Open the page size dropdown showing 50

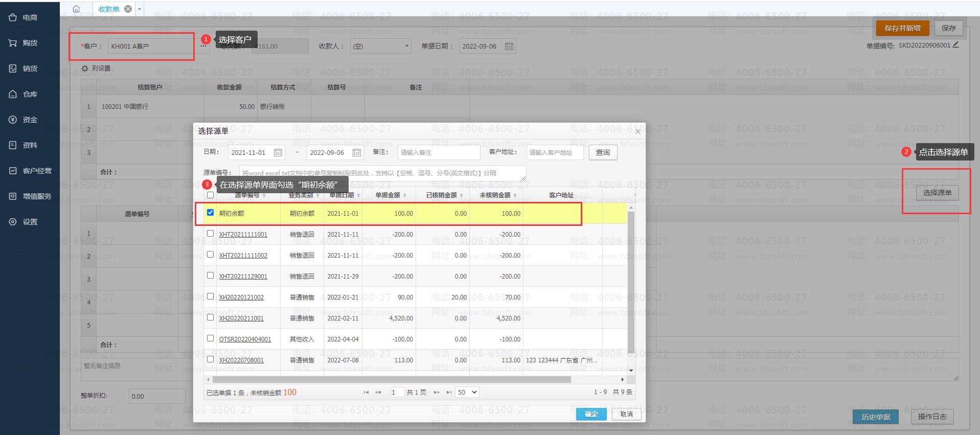pos(467,393)
